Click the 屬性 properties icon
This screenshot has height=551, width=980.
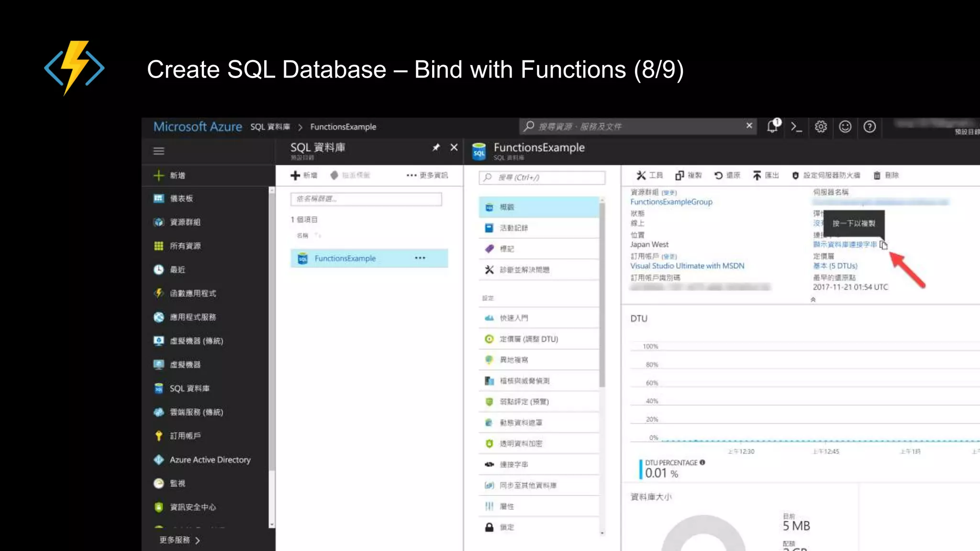pyautogui.click(x=489, y=507)
